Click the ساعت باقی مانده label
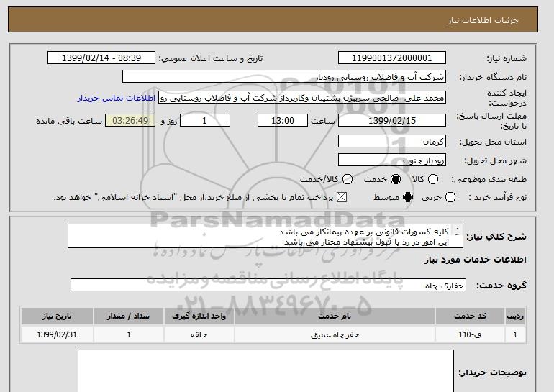 [69, 121]
